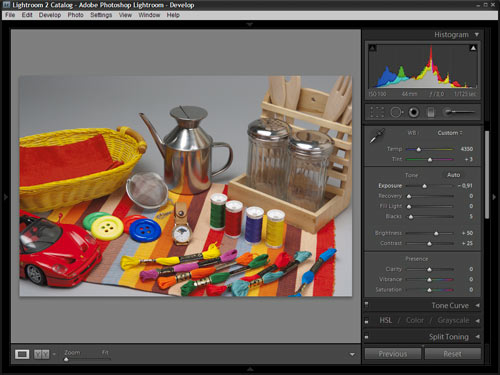
Task: Click the still-life photo preview
Action: (x=186, y=186)
